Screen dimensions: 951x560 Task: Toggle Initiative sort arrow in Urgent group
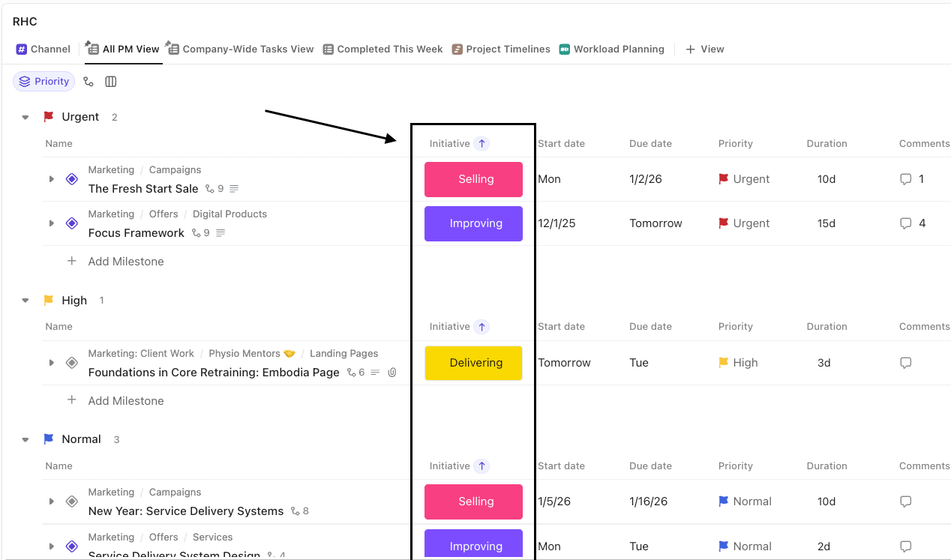tap(481, 143)
